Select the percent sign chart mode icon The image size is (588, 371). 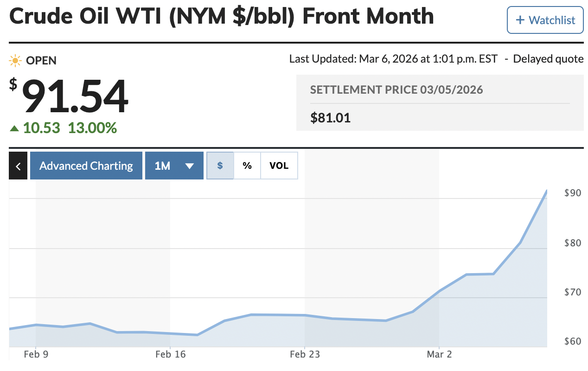(247, 166)
